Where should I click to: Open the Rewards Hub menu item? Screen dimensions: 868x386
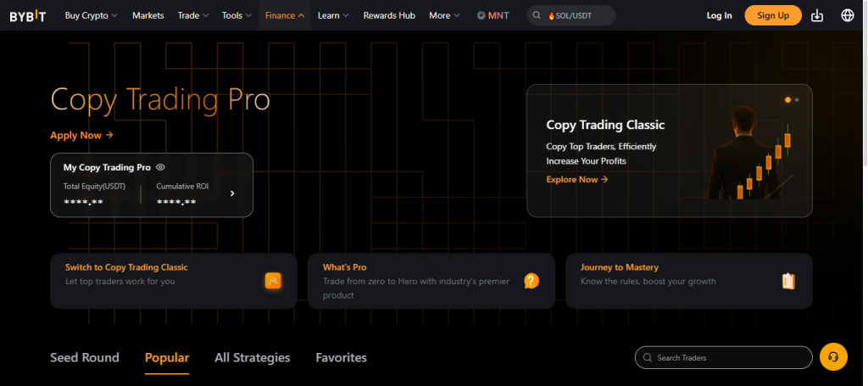389,15
